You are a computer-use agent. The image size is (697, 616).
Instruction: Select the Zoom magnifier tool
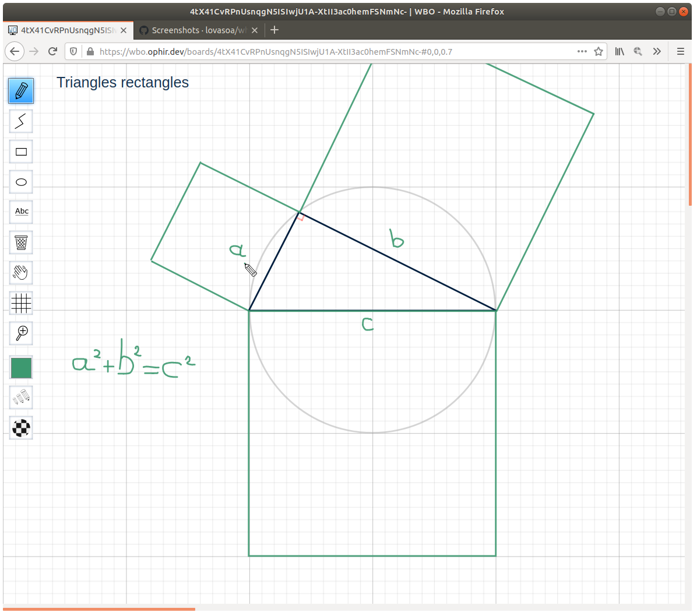pos(21,333)
